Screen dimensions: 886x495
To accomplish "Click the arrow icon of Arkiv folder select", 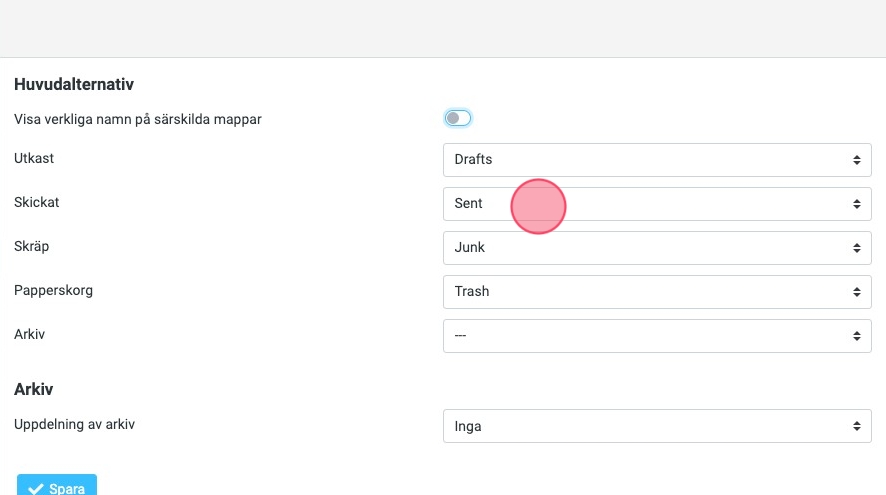I will click(x=856, y=336).
